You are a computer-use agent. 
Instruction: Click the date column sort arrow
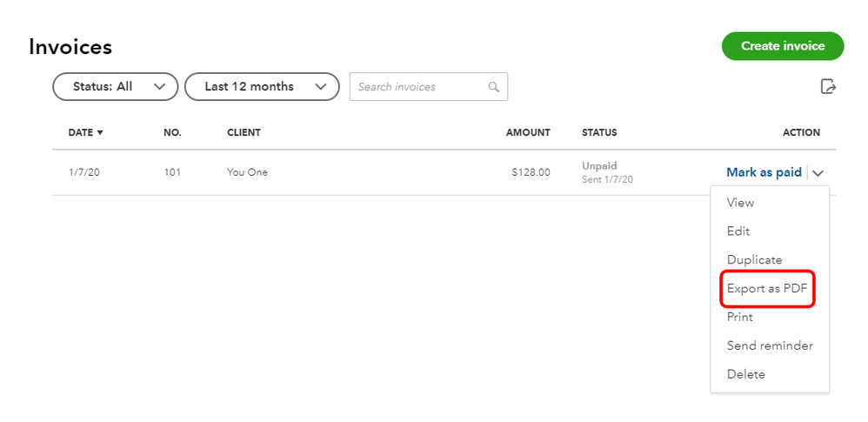tap(100, 133)
